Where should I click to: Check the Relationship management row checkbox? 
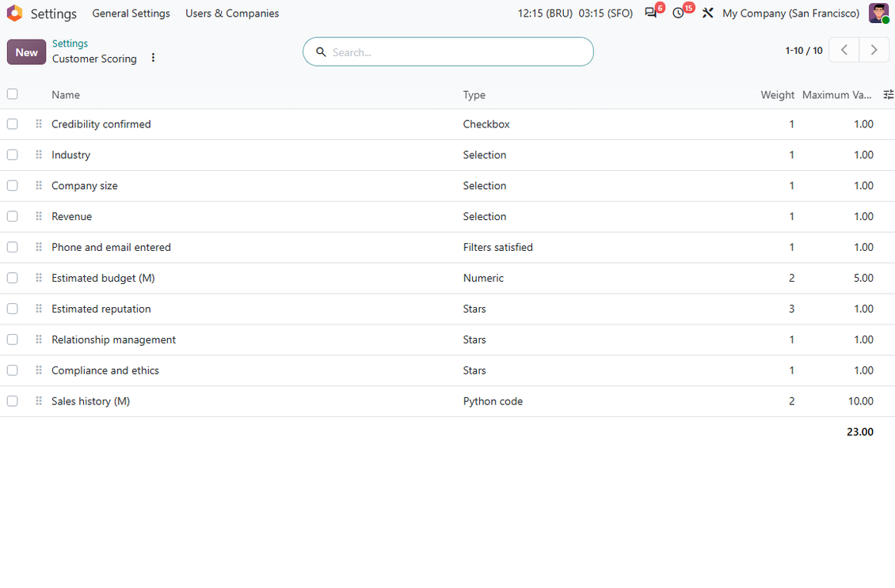[x=13, y=340]
